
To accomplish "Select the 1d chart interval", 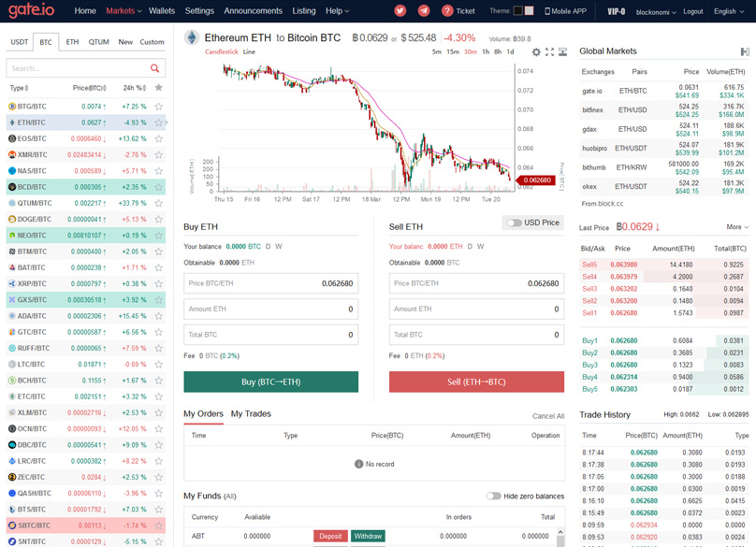I will coord(510,51).
